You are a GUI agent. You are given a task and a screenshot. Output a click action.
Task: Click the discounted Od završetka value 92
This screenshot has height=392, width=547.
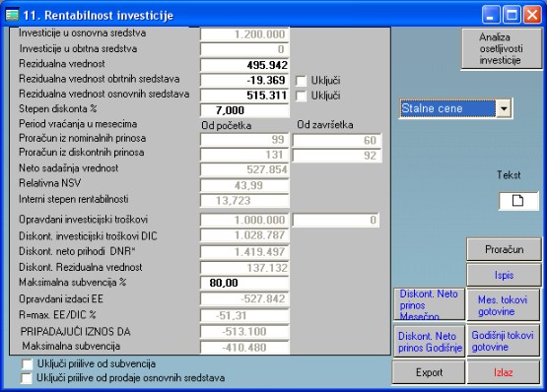coord(337,156)
